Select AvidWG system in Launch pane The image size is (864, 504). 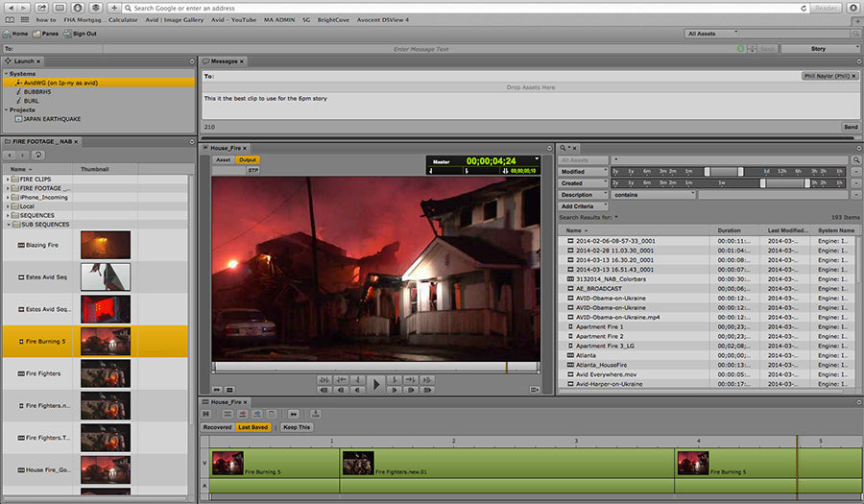99,83
